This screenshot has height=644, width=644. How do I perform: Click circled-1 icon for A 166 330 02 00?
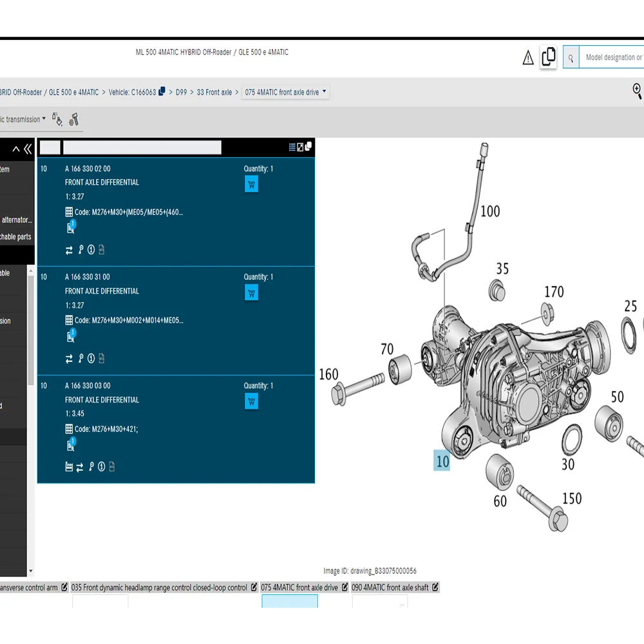[x=91, y=249]
